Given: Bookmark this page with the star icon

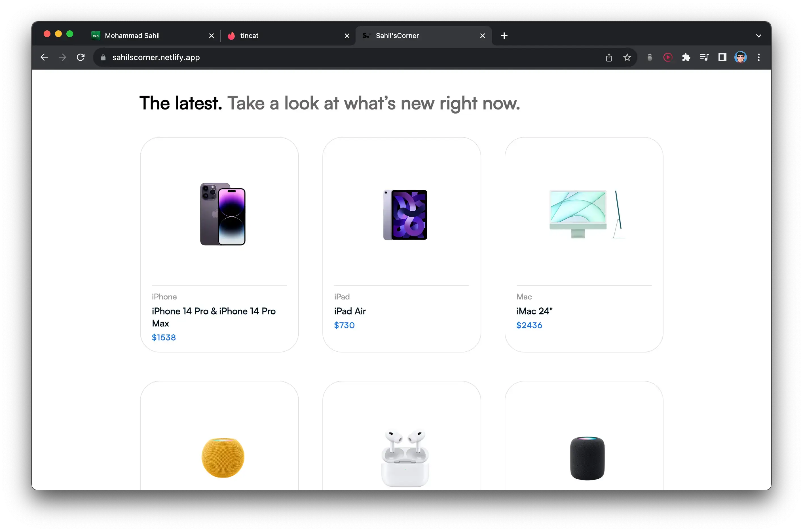Looking at the screenshot, I should pos(627,57).
